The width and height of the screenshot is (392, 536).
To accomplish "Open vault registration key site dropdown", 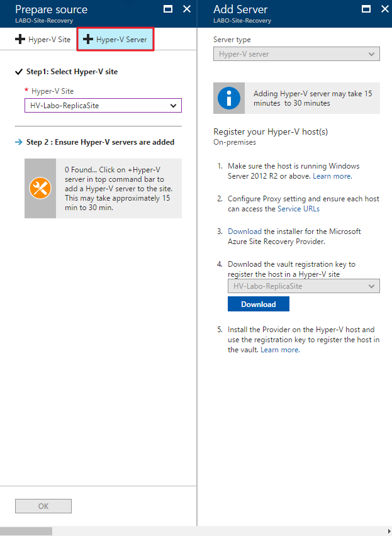I will pos(303,286).
